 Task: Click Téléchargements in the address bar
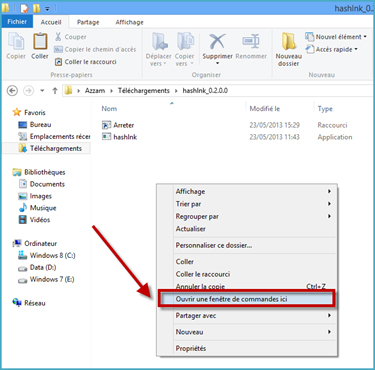[144, 90]
